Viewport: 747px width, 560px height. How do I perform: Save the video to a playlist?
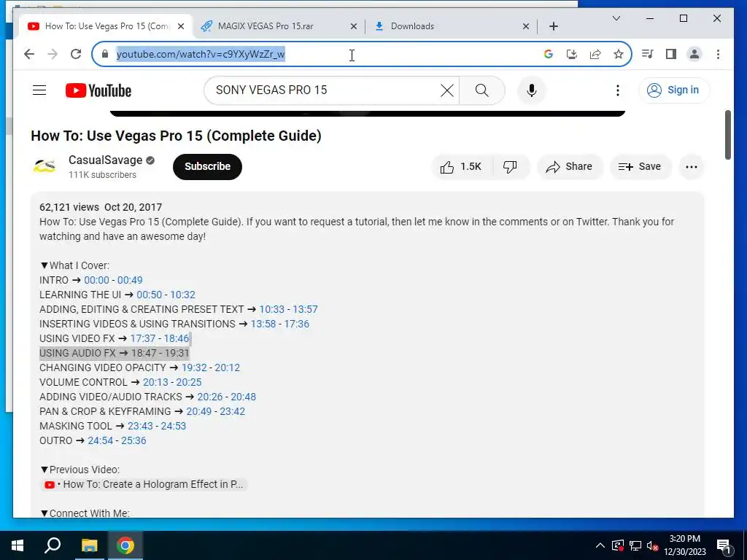(640, 167)
